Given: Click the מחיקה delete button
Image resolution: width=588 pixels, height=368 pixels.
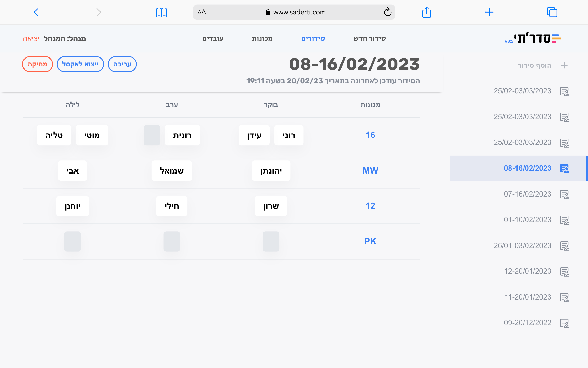Looking at the screenshot, I should (37, 64).
